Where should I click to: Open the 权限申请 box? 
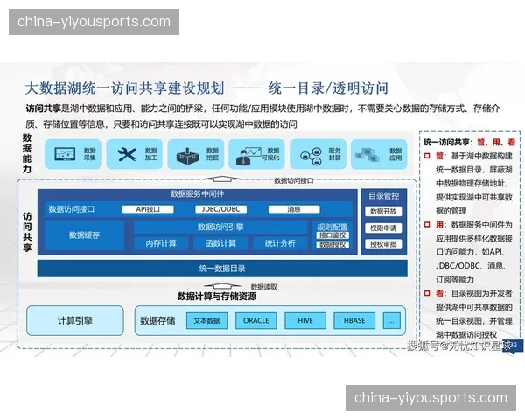pyautogui.click(x=383, y=228)
